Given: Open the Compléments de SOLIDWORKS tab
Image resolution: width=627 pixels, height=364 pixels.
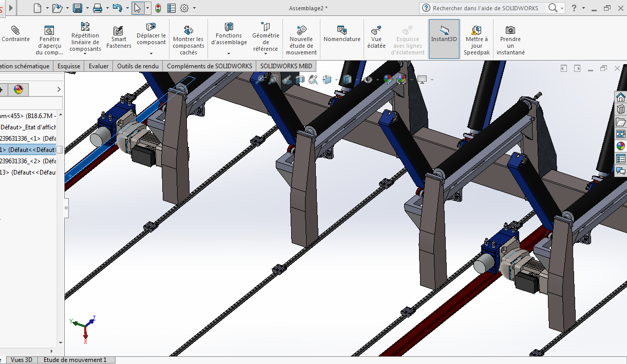Looking at the screenshot, I should pyautogui.click(x=210, y=66).
